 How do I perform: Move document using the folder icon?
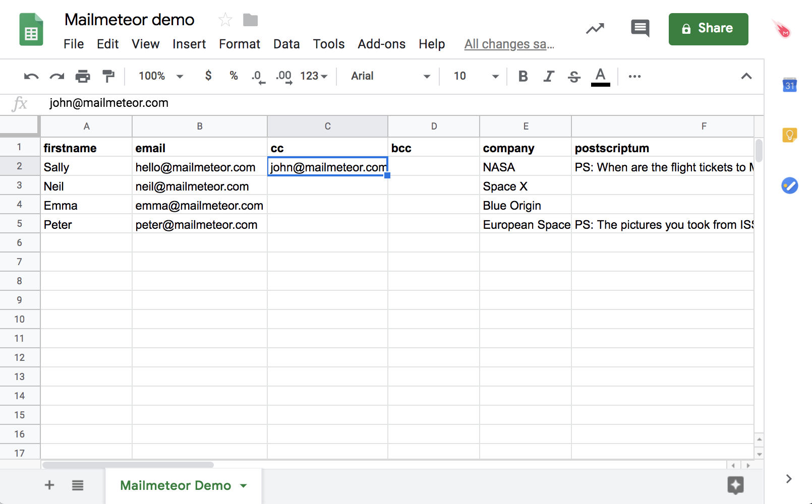pyautogui.click(x=250, y=20)
